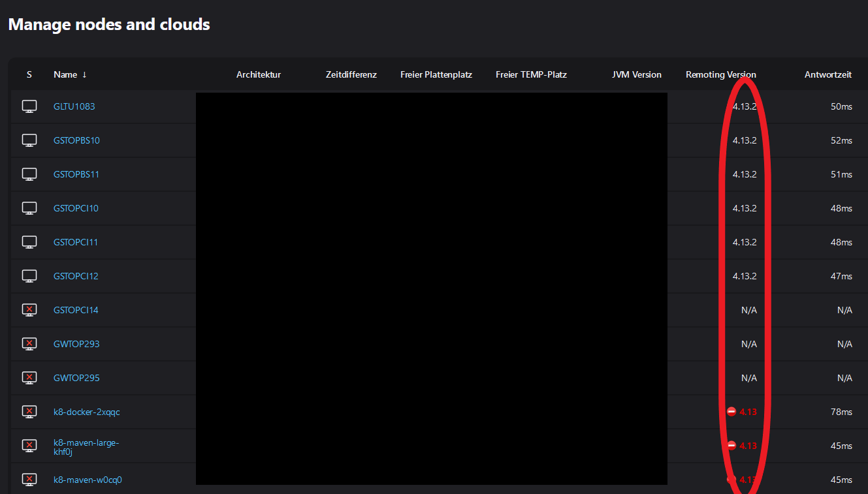Click the red 4.13 version of k8-docker-2xqqc
Image resolution: width=868 pixels, height=494 pixels.
748,412
